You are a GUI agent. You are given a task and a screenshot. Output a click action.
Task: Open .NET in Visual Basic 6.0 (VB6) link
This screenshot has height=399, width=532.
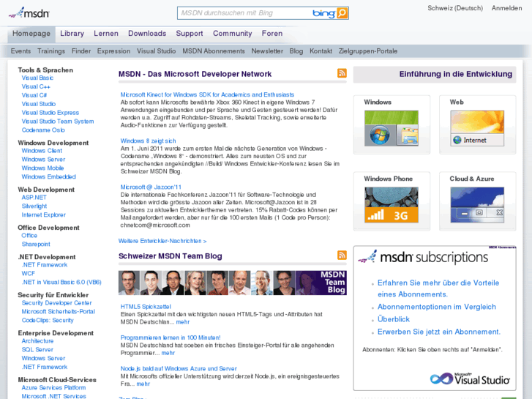pyautogui.click(x=61, y=282)
